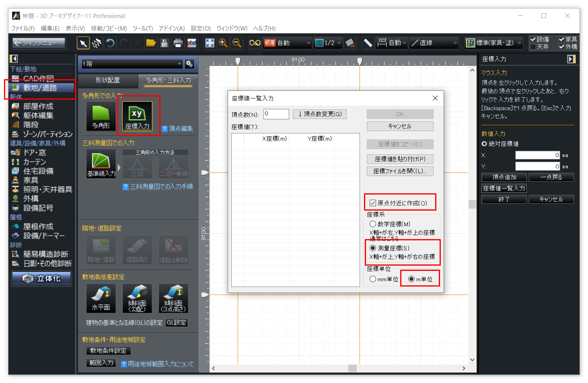
Task: Switch to the 形状配置 tab
Action: [108, 80]
